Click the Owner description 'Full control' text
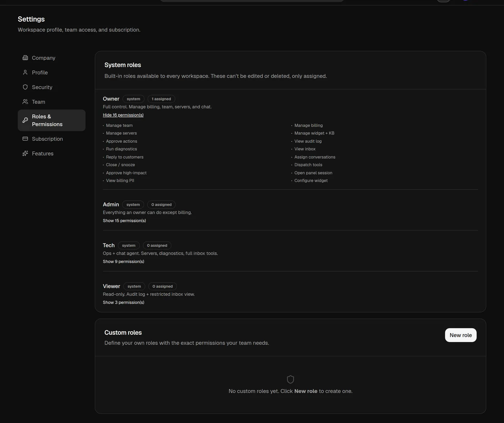This screenshot has width=504, height=423. click(x=157, y=107)
